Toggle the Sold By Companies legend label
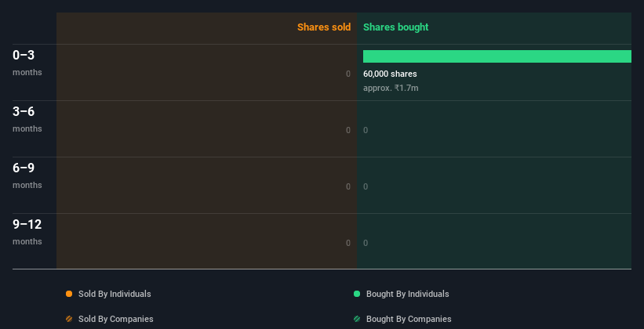This screenshot has height=329, width=644. [116, 319]
